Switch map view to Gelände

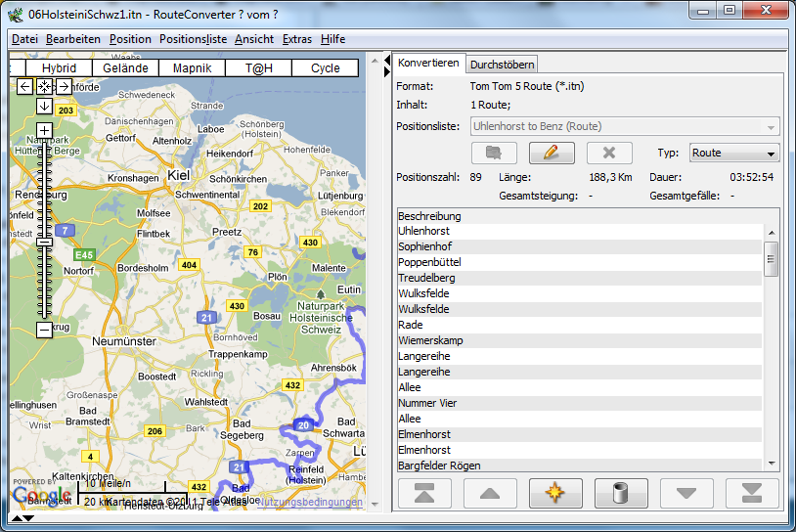point(125,68)
